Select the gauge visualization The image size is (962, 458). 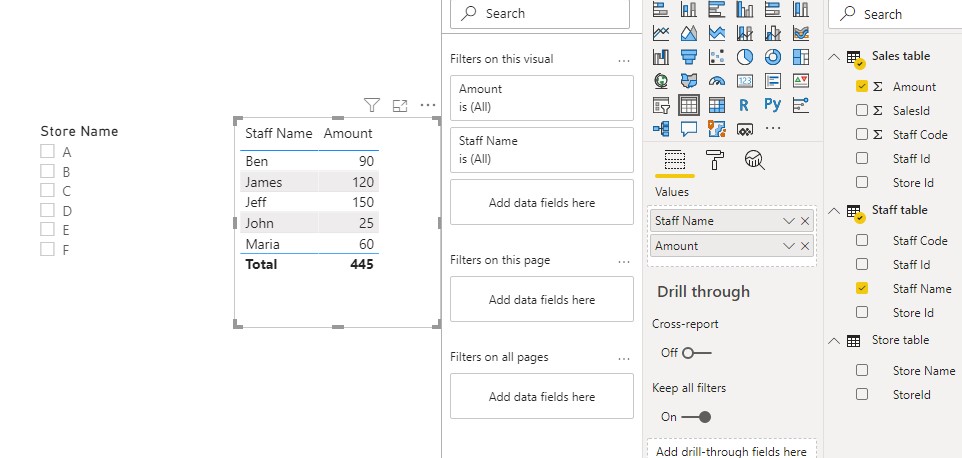click(717, 81)
